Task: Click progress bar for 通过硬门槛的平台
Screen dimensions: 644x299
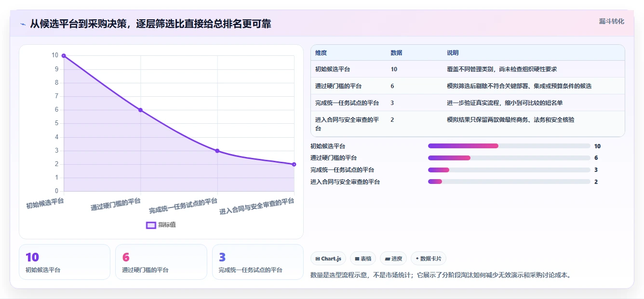Action: [509, 158]
